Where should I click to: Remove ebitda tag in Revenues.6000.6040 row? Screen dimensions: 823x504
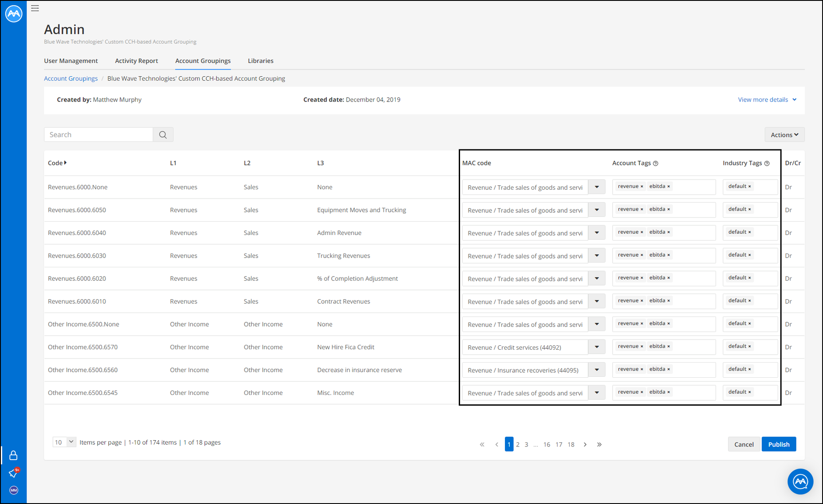pyautogui.click(x=669, y=232)
